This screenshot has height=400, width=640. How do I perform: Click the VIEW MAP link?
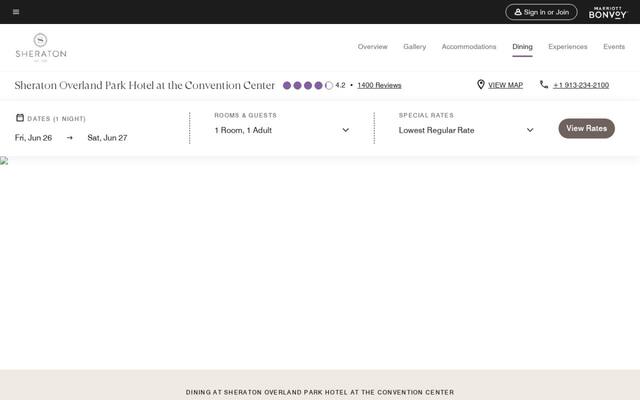(x=505, y=85)
